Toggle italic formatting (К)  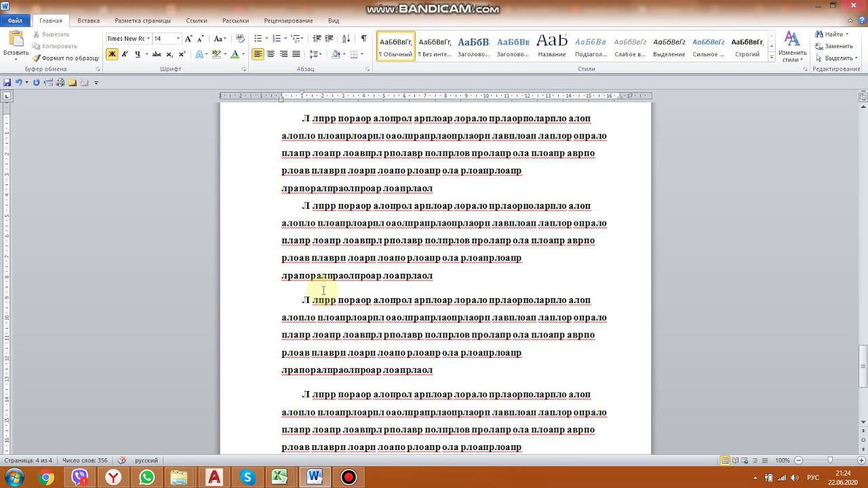point(125,54)
